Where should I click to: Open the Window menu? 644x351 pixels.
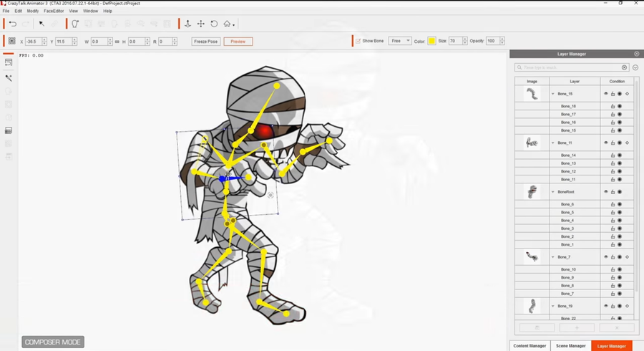(90, 11)
